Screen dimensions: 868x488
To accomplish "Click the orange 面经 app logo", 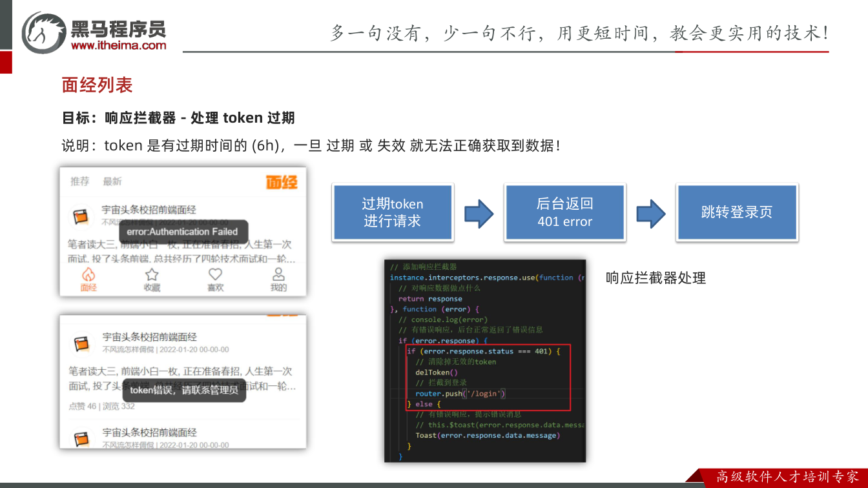I will click(x=282, y=182).
